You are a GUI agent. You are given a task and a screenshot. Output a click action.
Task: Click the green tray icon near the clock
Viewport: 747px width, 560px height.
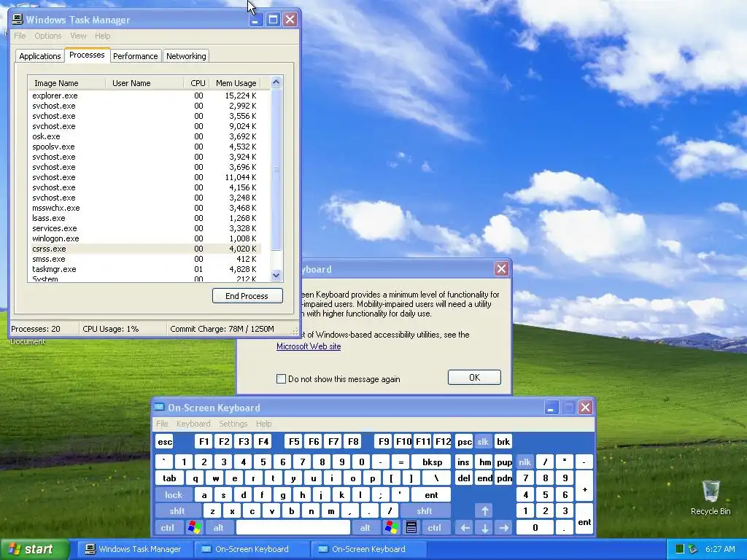click(680, 549)
